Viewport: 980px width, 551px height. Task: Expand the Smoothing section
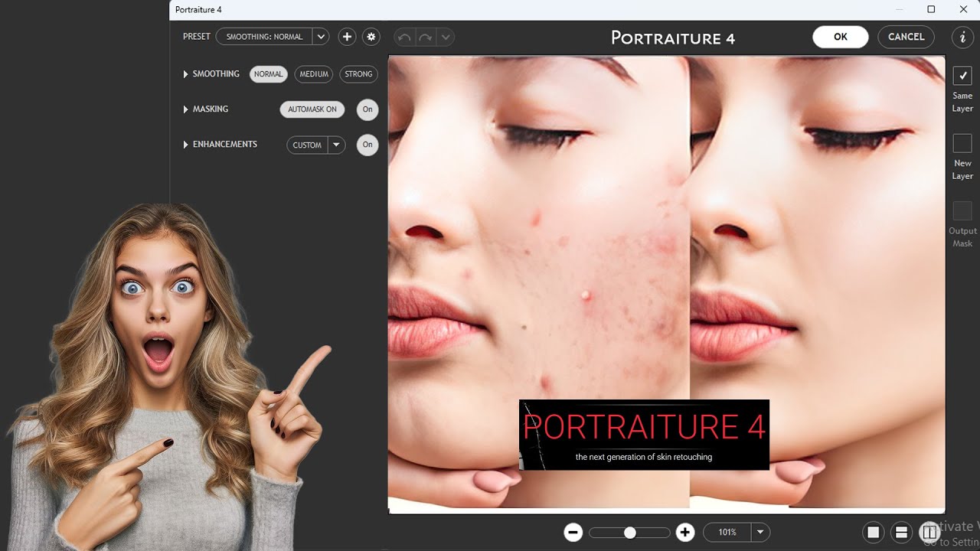click(x=186, y=74)
